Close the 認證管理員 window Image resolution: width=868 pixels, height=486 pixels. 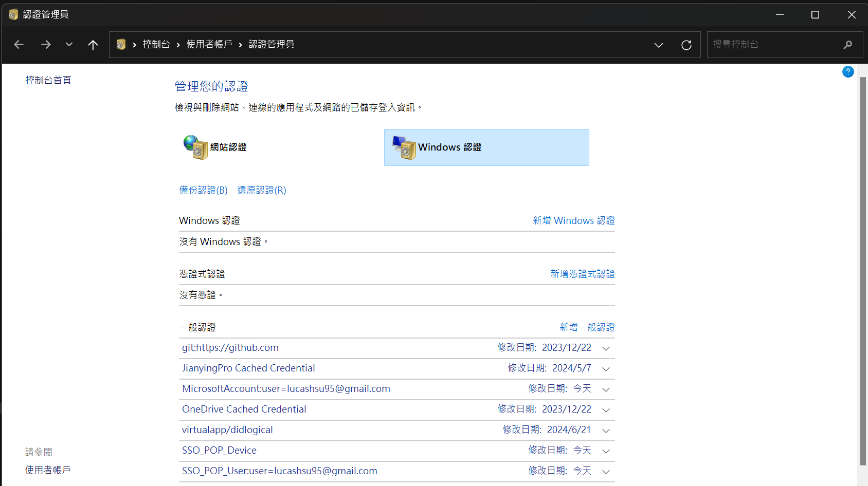[x=852, y=14]
